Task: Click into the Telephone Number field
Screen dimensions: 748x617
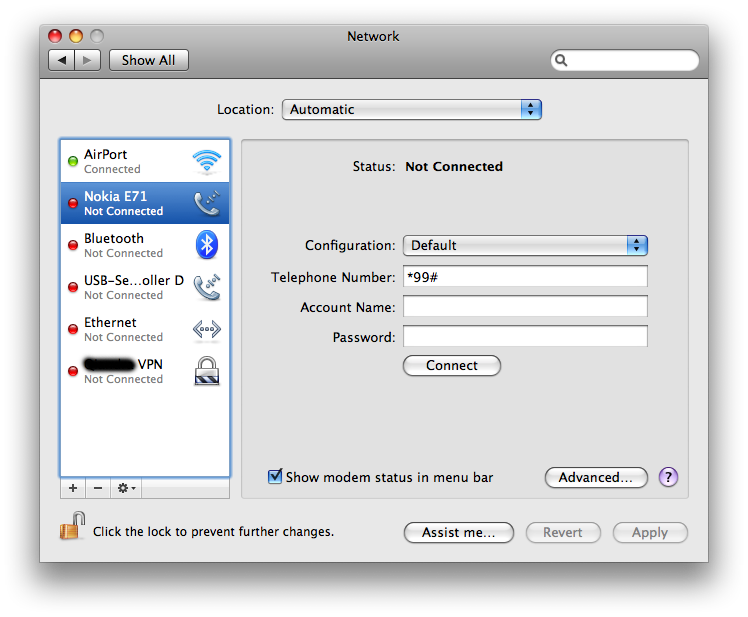Action: (525, 277)
